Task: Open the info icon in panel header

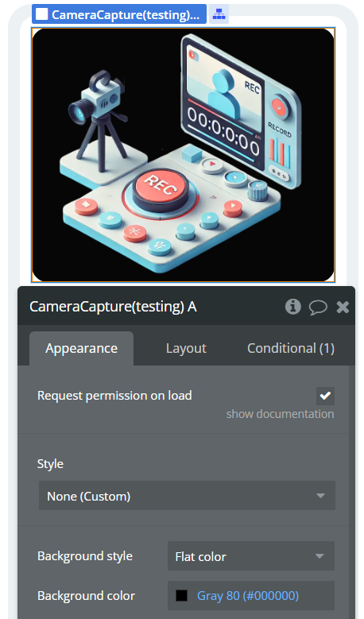Action: point(293,307)
